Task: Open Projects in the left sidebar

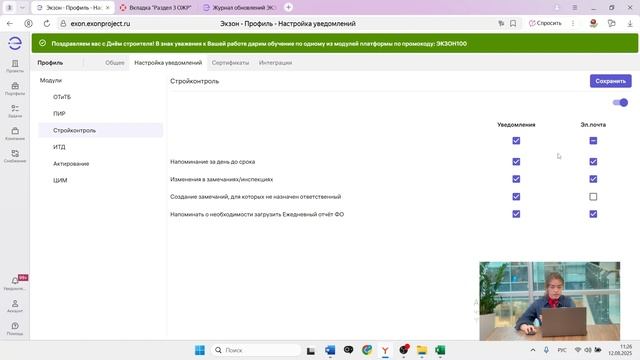Action: click(x=15, y=66)
